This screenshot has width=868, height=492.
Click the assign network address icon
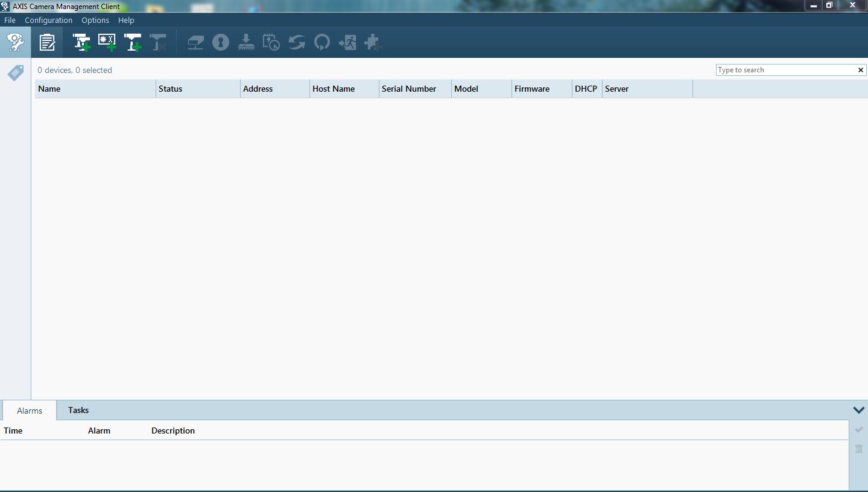click(195, 42)
